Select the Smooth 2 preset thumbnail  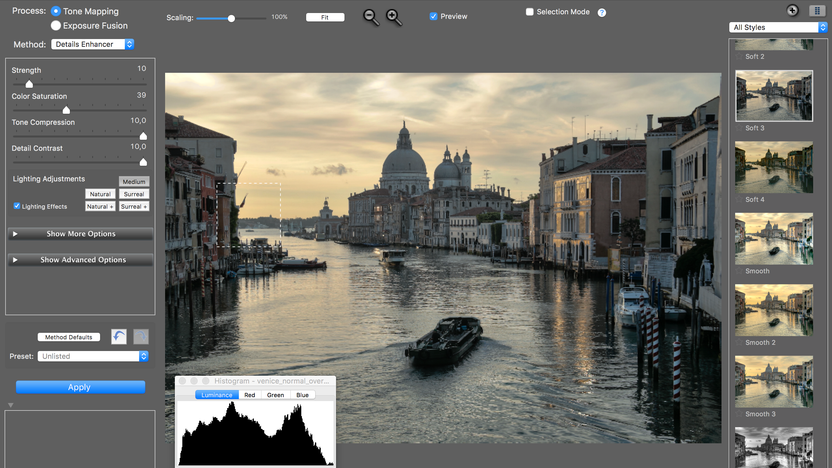pyautogui.click(x=774, y=310)
